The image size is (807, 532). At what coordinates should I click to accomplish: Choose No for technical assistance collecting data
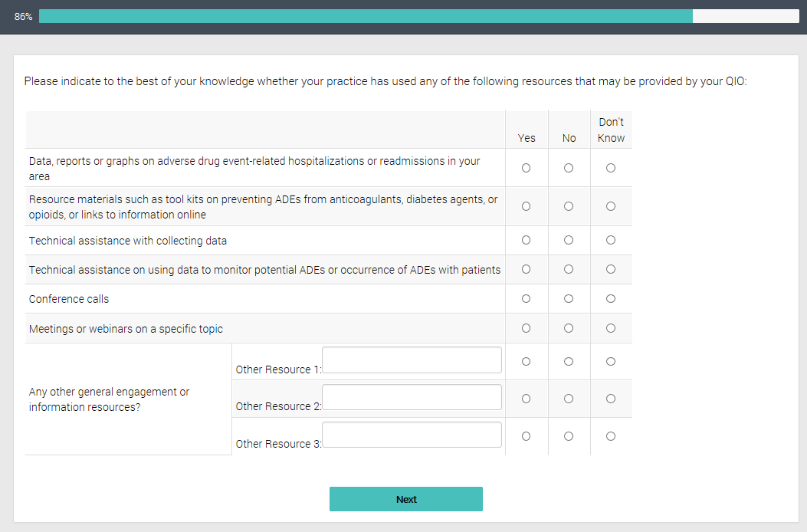pyautogui.click(x=569, y=240)
